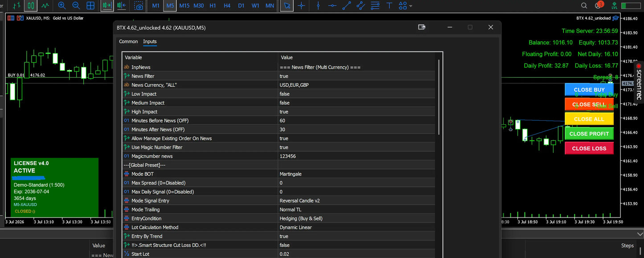Select the Fibonacci retracement tool
This screenshot has height=258, width=644.
[375, 6]
